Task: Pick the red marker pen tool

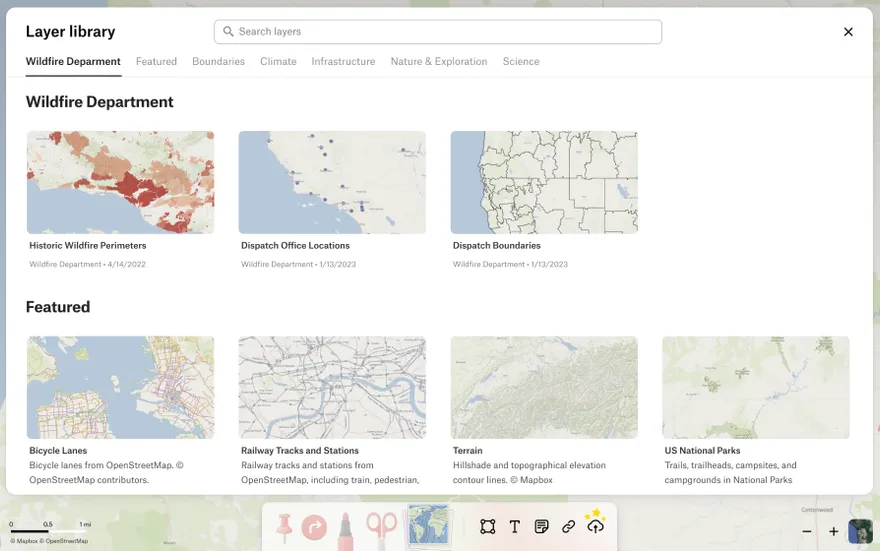Action: pyautogui.click(x=345, y=530)
